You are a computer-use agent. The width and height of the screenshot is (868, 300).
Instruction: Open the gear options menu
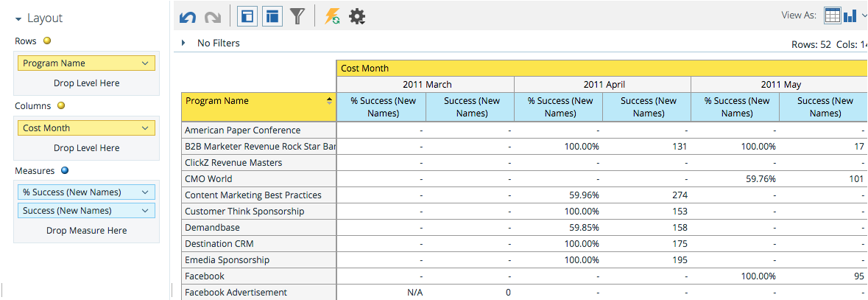point(357,16)
